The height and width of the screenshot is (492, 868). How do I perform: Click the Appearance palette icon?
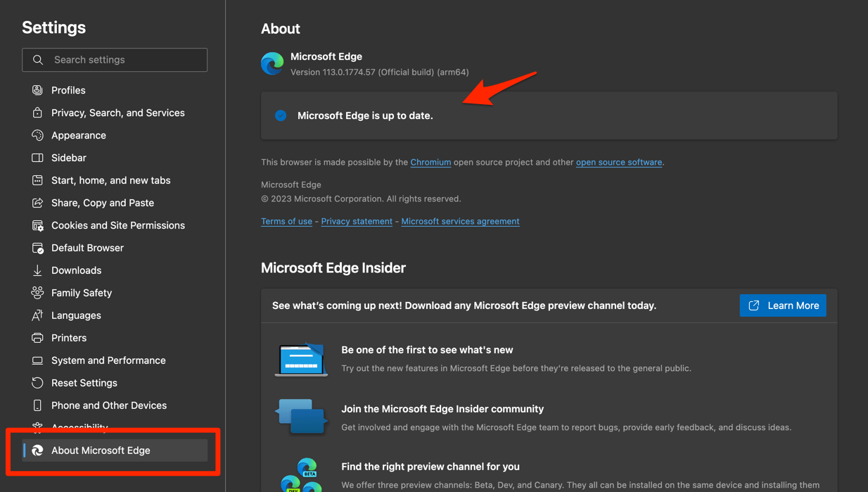click(37, 134)
